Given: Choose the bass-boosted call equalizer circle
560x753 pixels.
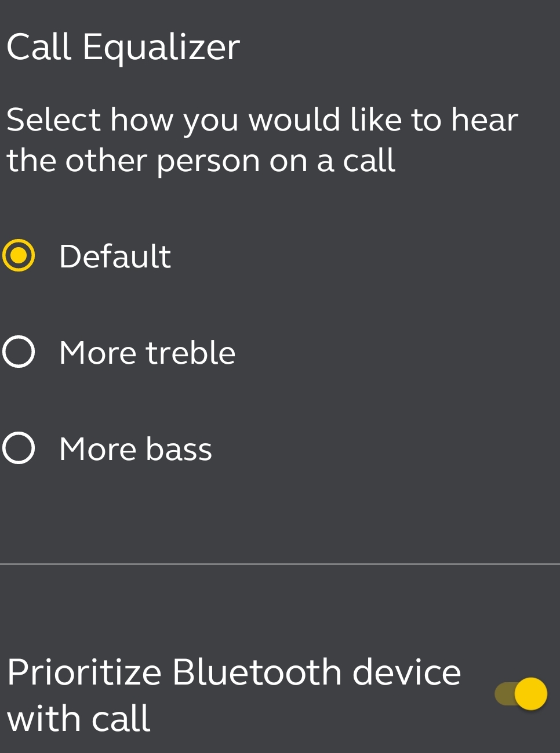Looking at the screenshot, I should click(x=19, y=448).
